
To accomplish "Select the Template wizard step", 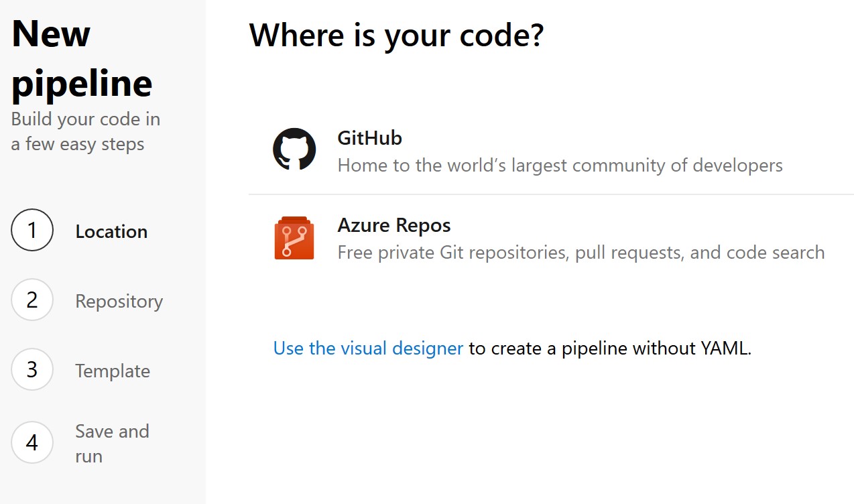I will (113, 371).
